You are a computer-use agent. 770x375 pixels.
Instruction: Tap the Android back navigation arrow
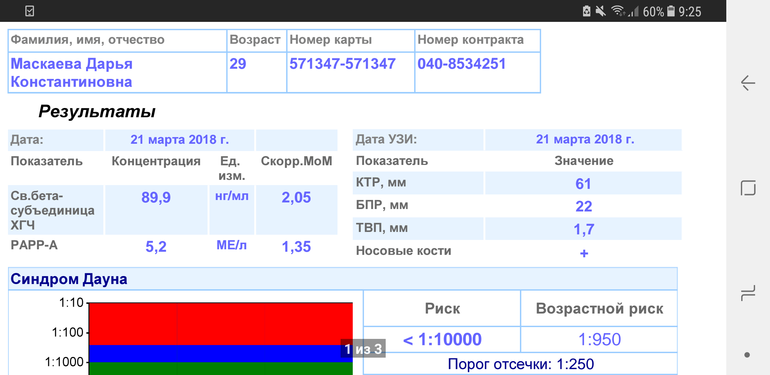pos(747,83)
